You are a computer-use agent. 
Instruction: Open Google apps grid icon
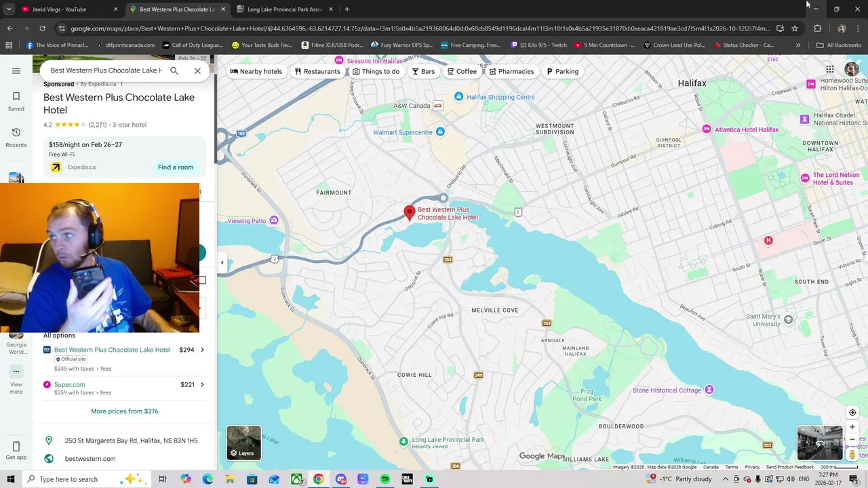coord(829,69)
